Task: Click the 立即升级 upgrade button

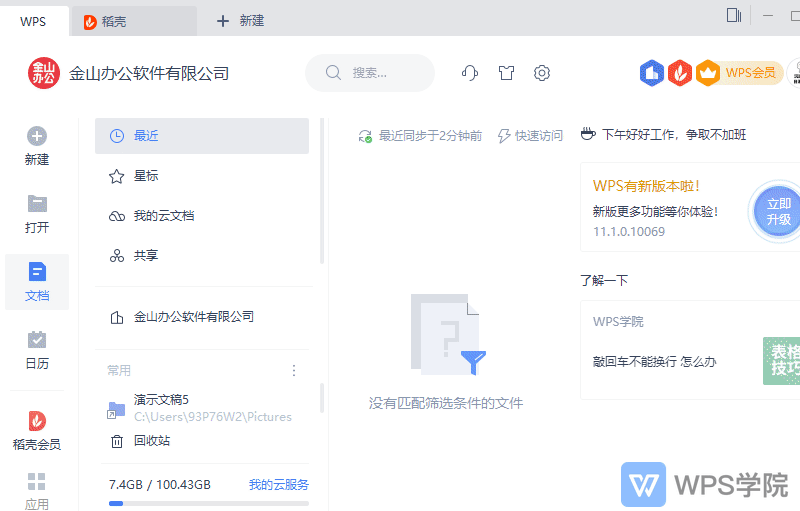Action: point(778,211)
